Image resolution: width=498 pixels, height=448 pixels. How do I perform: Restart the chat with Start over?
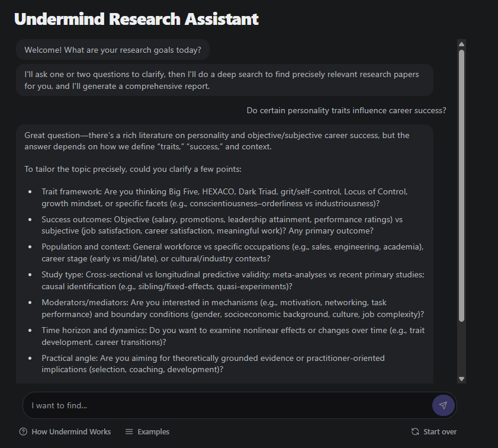434,431
